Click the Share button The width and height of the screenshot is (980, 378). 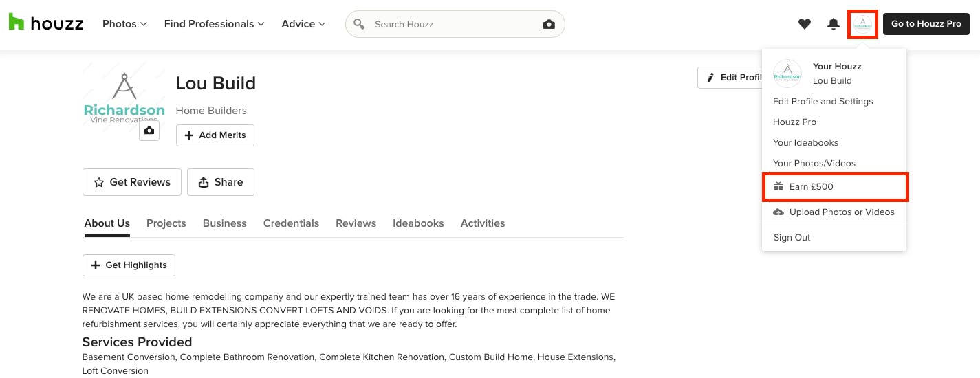pyautogui.click(x=221, y=182)
